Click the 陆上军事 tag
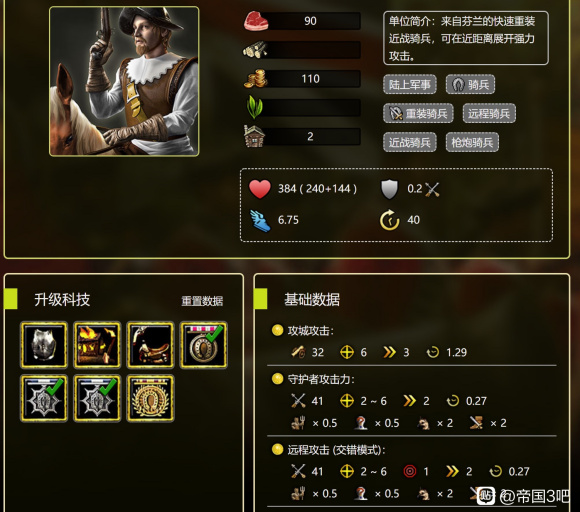Image resolution: width=580 pixels, height=512 pixels. coord(410,84)
